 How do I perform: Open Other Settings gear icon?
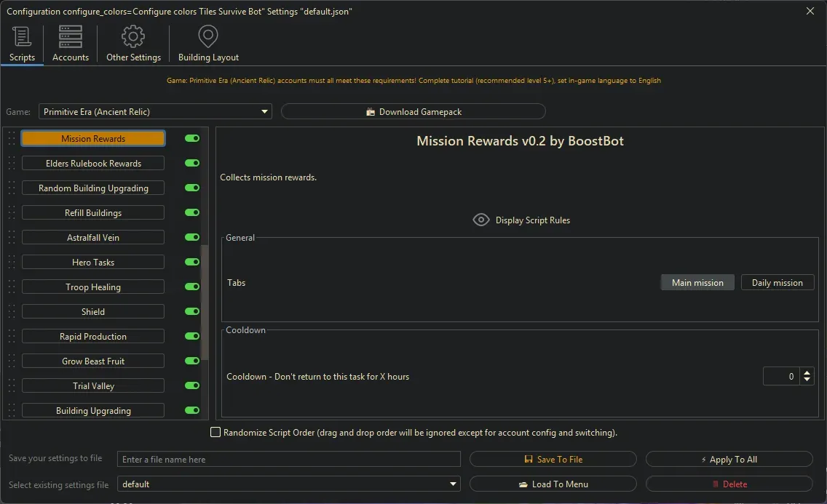click(133, 36)
